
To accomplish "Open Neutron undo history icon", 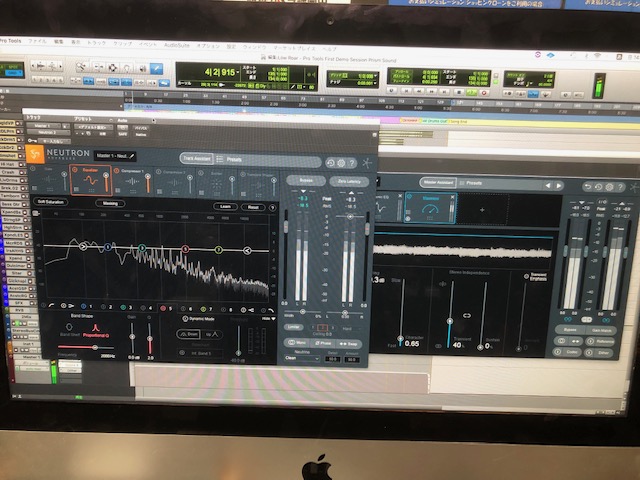I will coord(330,163).
